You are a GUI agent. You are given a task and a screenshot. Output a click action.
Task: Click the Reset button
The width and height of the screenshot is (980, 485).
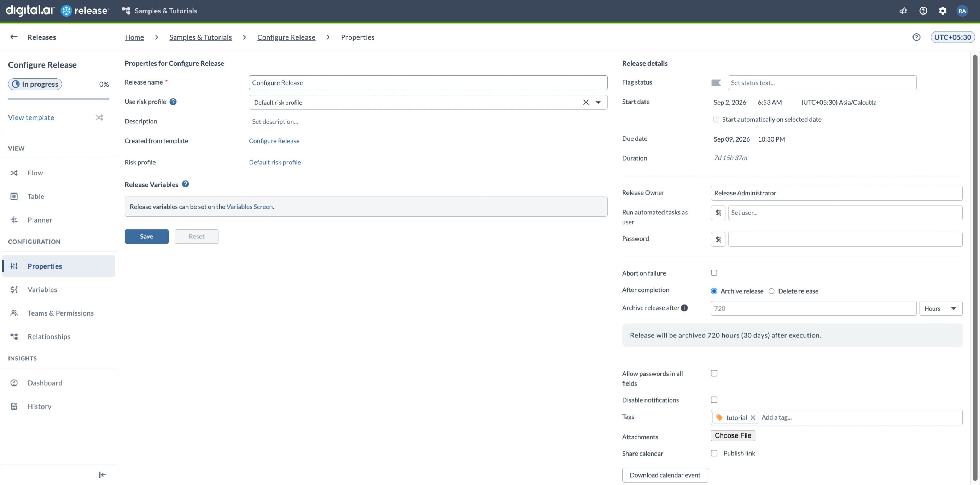click(x=196, y=236)
